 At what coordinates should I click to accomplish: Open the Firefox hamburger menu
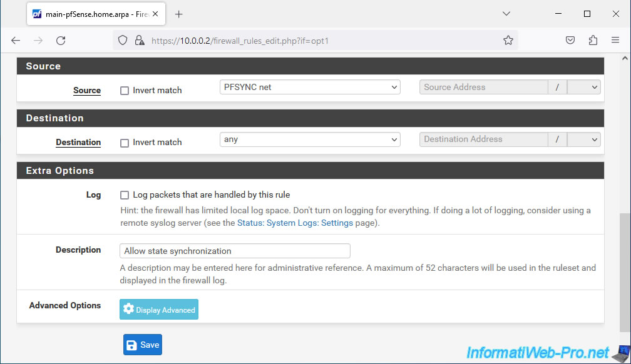click(x=615, y=40)
